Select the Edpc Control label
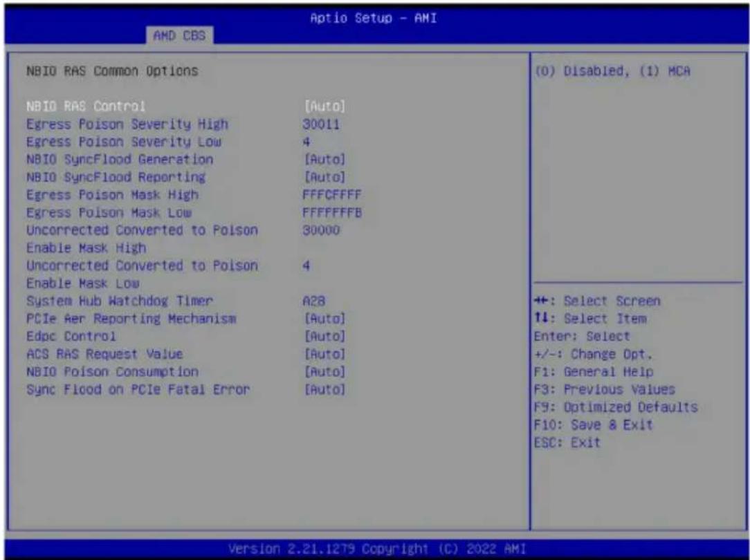This screenshot has height=560, width=750. coord(71,336)
